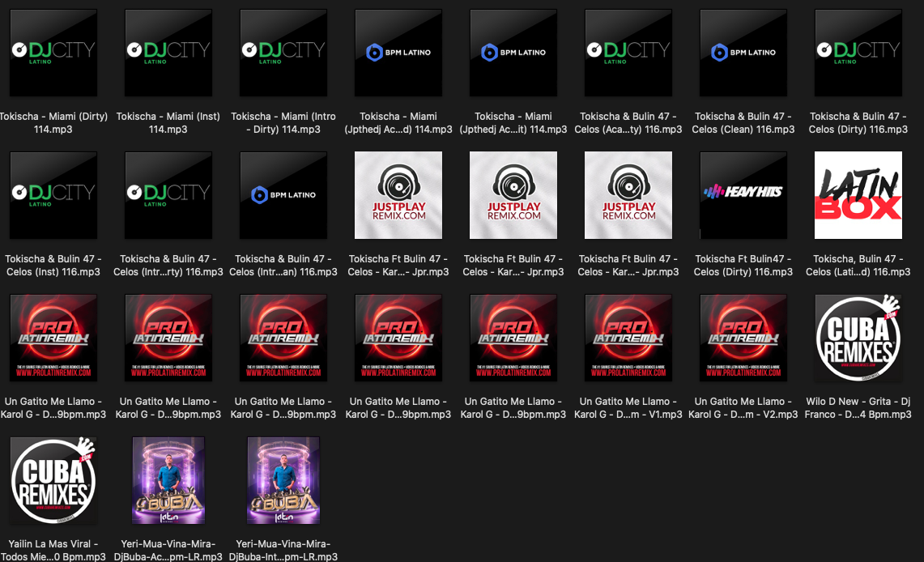The height and width of the screenshot is (562, 924).
Task: Click Celos (Intr...rty) 116 DJ City thumbnail
Action: (x=168, y=195)
